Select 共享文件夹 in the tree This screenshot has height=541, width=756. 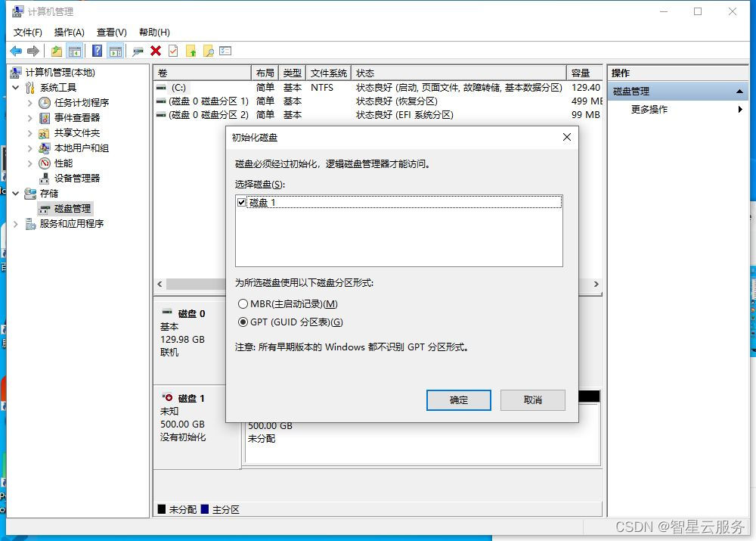click(77, 132)
